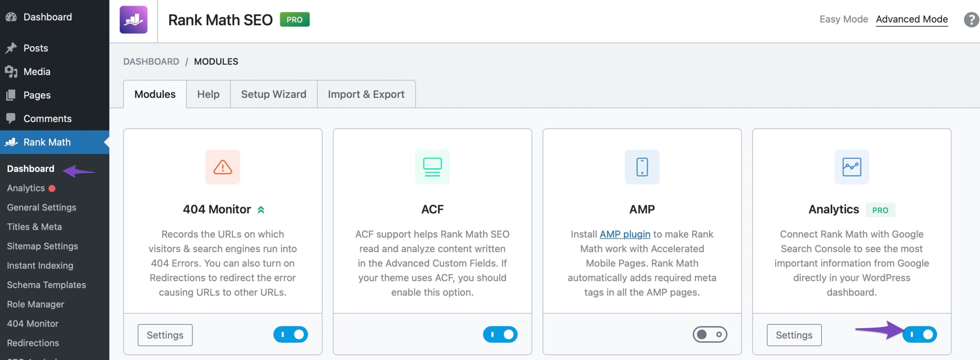Click the Comments speech bubble icon

(11, 118)
